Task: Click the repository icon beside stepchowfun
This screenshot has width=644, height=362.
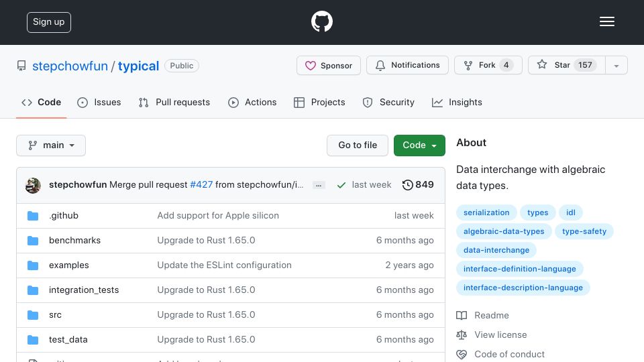Action: point(21,66)
